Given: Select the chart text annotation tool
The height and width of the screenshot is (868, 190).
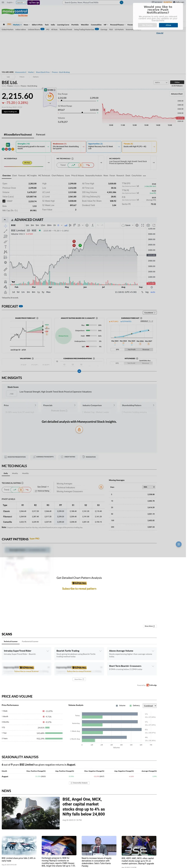Looking at the screenshot, I should point(5,247).
